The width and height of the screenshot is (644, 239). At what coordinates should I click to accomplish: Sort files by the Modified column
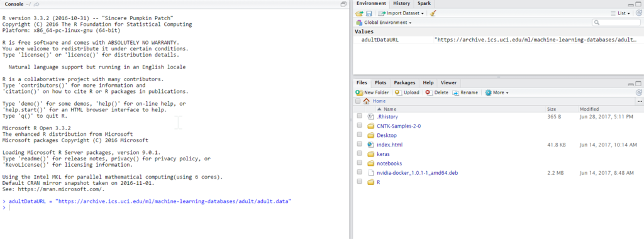coord(589,109)
